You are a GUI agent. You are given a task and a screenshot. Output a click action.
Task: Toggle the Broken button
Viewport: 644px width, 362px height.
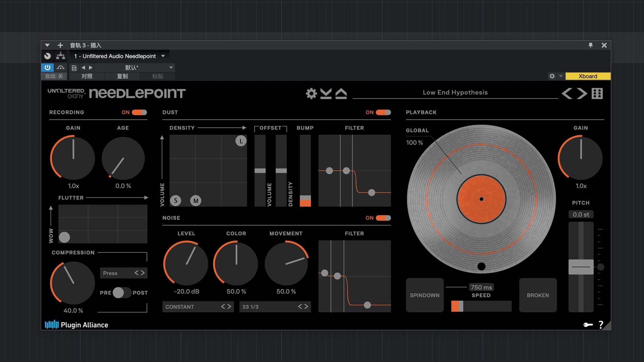[x=538, y=295]
